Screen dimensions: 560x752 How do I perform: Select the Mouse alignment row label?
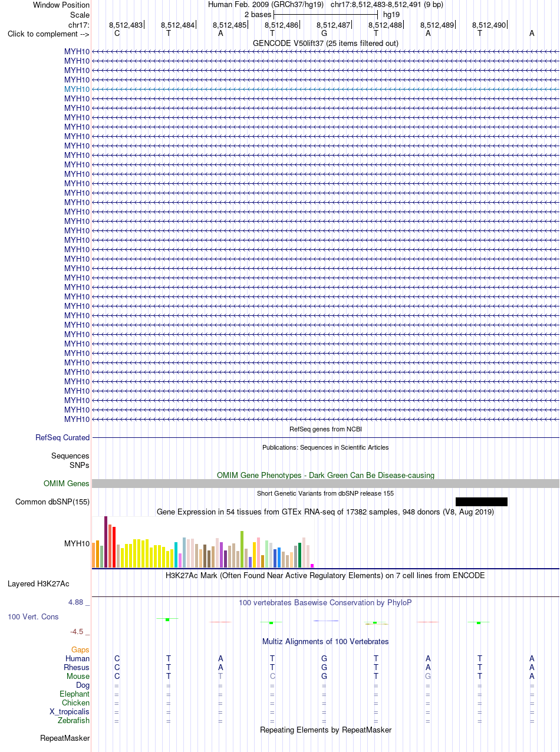pos(78,676)
